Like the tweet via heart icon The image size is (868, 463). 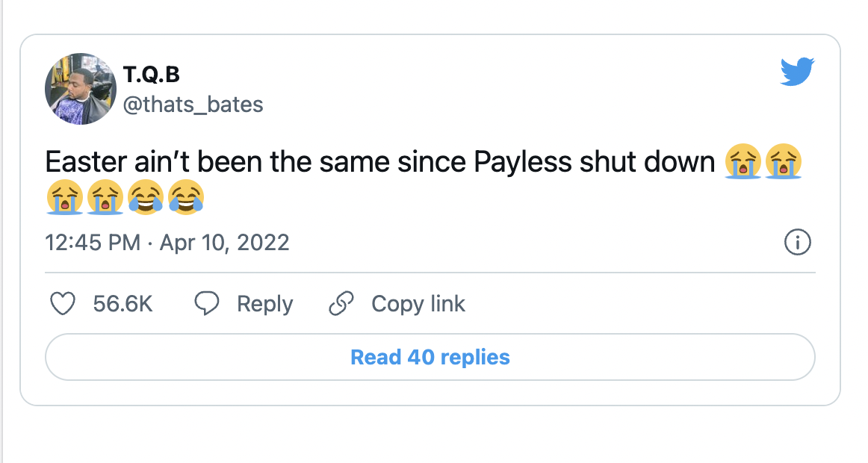coord(63,303)
